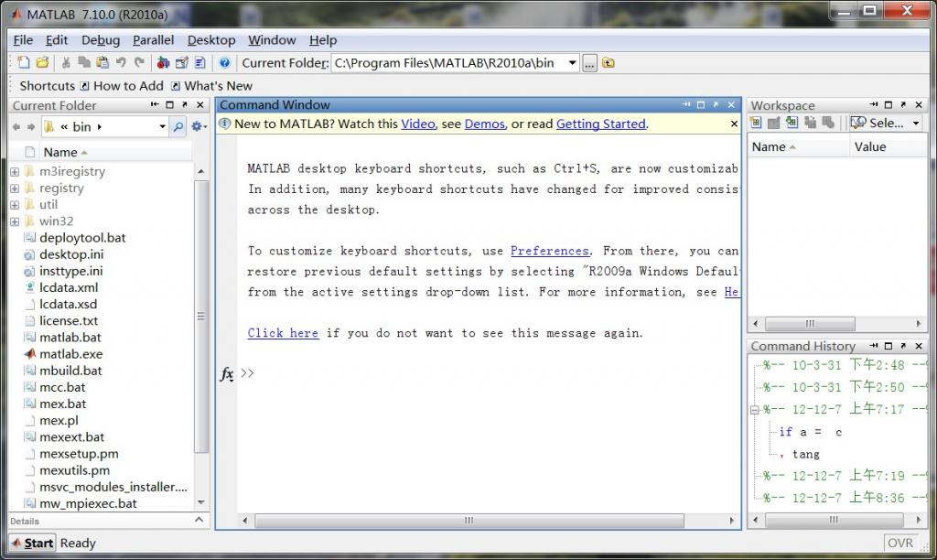937x560 pixels.
Task: Dismiss the New to MATLAB info bar
Action: [734, 124]
